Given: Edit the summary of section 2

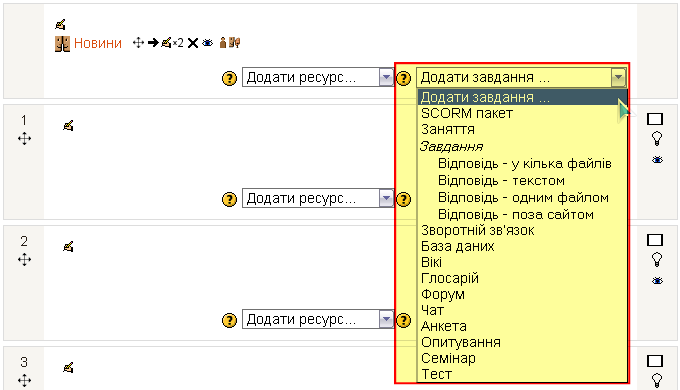Looking at the screenshot, I should 68,247.
